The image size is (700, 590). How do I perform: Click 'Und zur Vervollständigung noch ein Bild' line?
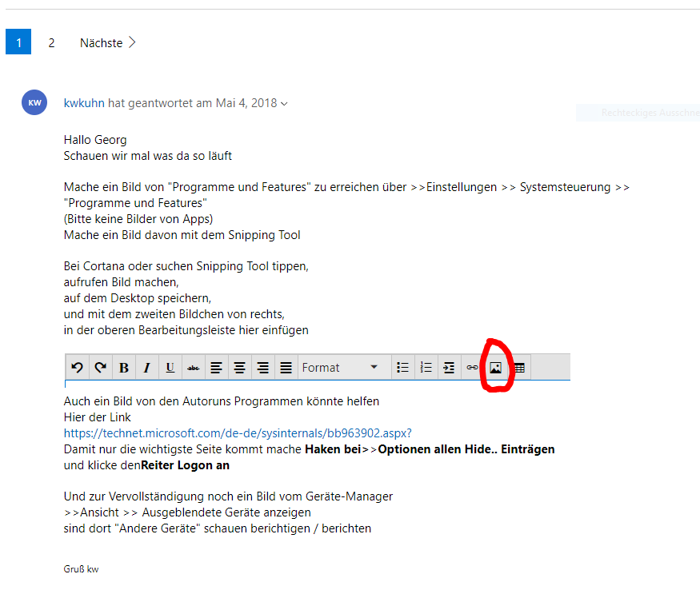point(228,496)
